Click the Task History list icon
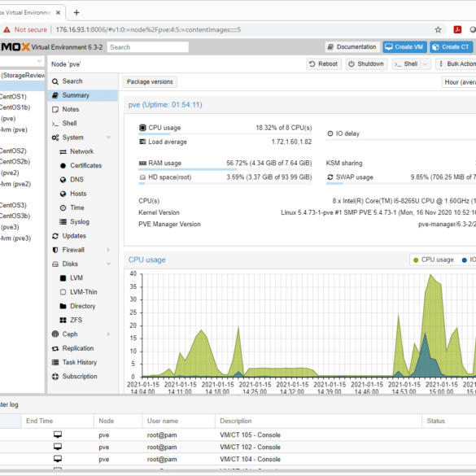Viewport: 476px width, 476px height. (55, 362)
